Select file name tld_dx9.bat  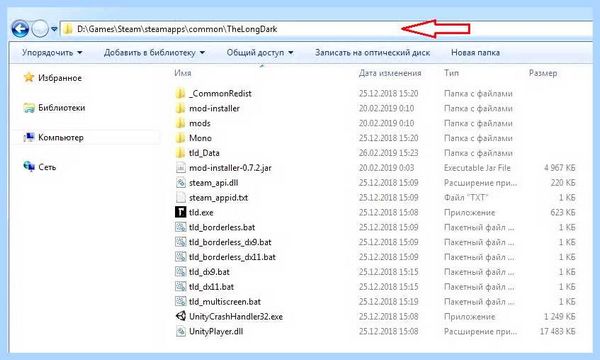pos(209,272)
